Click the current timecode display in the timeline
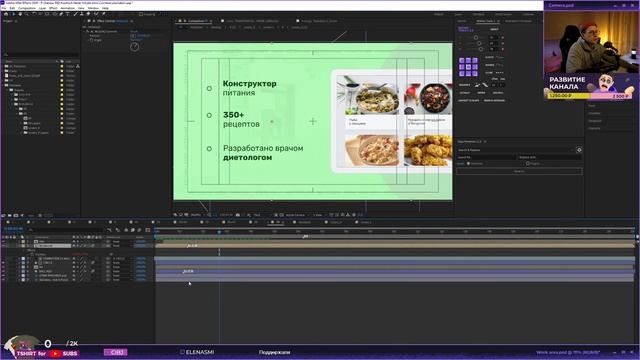The image size is (640, 360). pos(13,229)
